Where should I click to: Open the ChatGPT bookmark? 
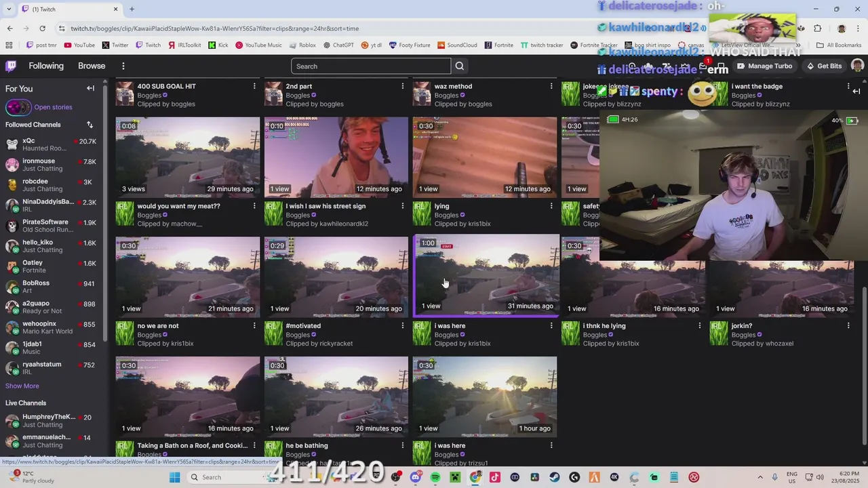pos(338,45)
